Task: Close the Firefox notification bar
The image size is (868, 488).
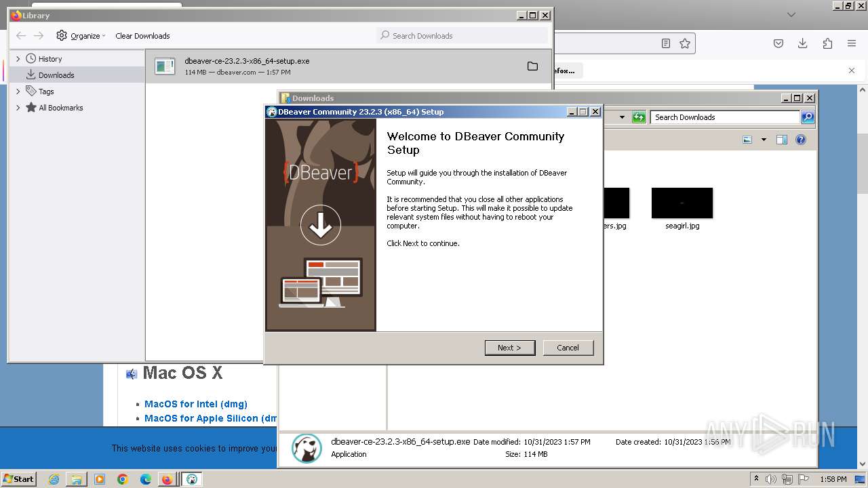Action: click(852, 70)
